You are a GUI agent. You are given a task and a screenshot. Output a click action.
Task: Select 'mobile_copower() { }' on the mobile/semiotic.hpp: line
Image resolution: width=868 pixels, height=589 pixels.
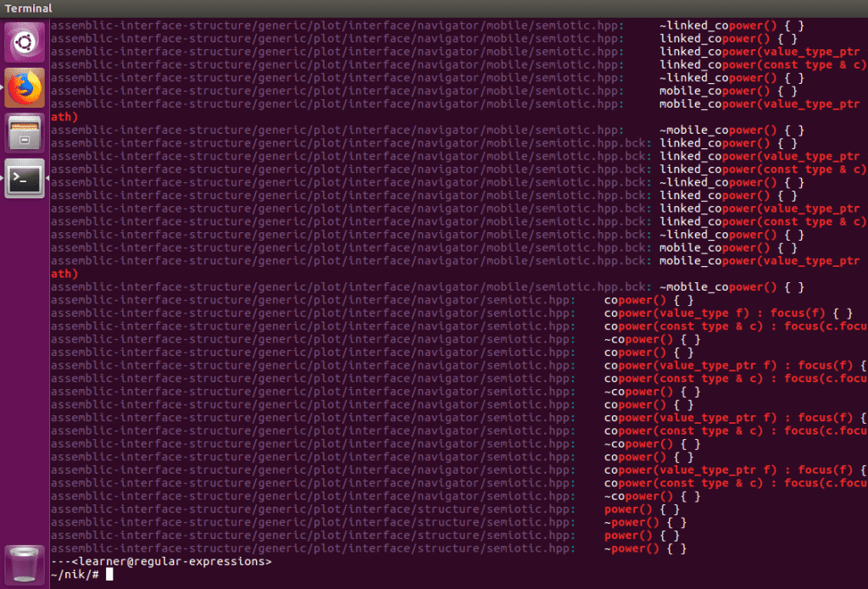pos(728,91)
